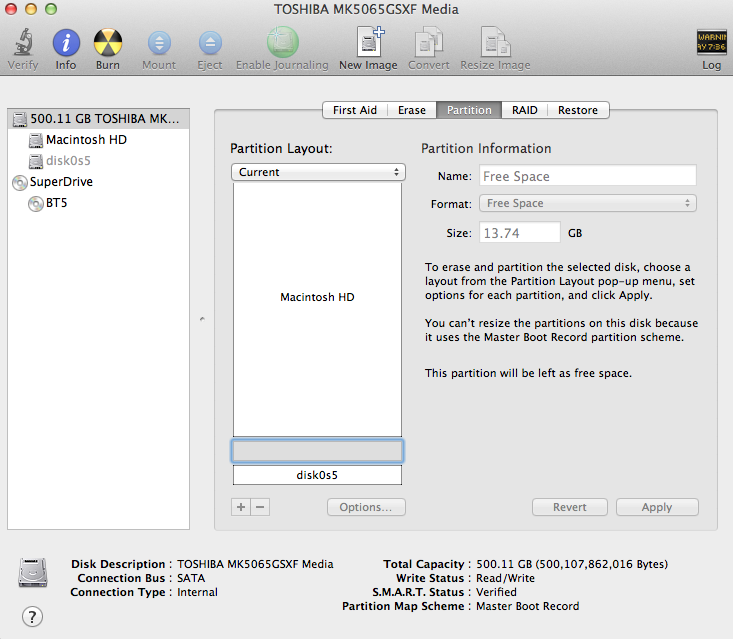Click the partition Name field
This screenshot has height=639, width=733.
(588, 176)
